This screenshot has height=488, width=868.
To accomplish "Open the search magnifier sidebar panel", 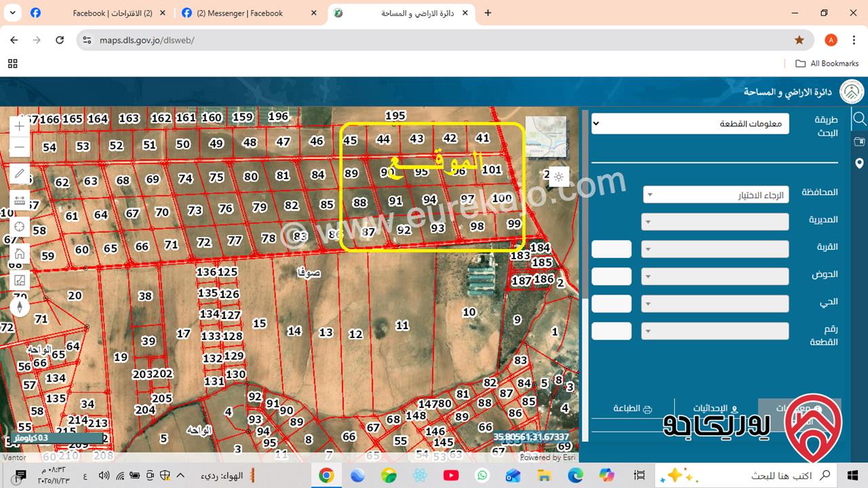I will 859,119.
